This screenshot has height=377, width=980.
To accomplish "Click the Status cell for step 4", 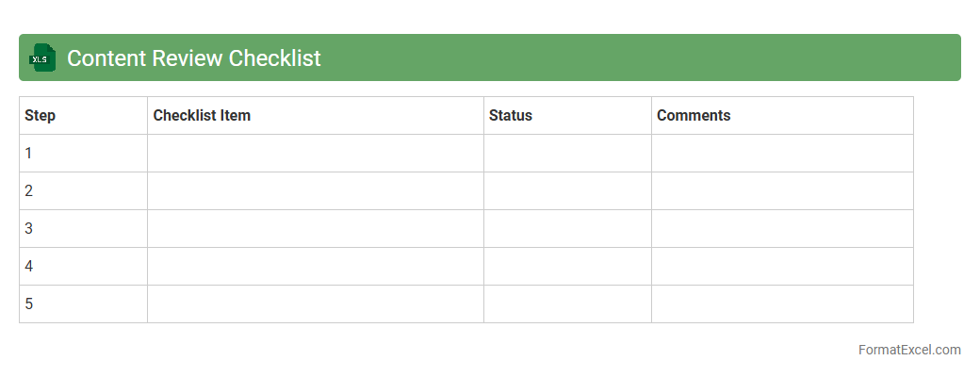I will (x=567, y=266).
